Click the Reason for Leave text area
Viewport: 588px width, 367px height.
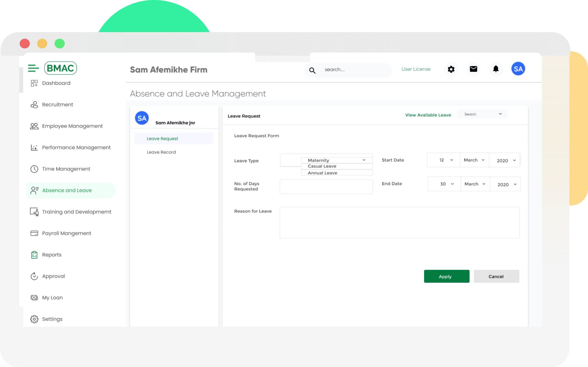(x=399, y=223)
